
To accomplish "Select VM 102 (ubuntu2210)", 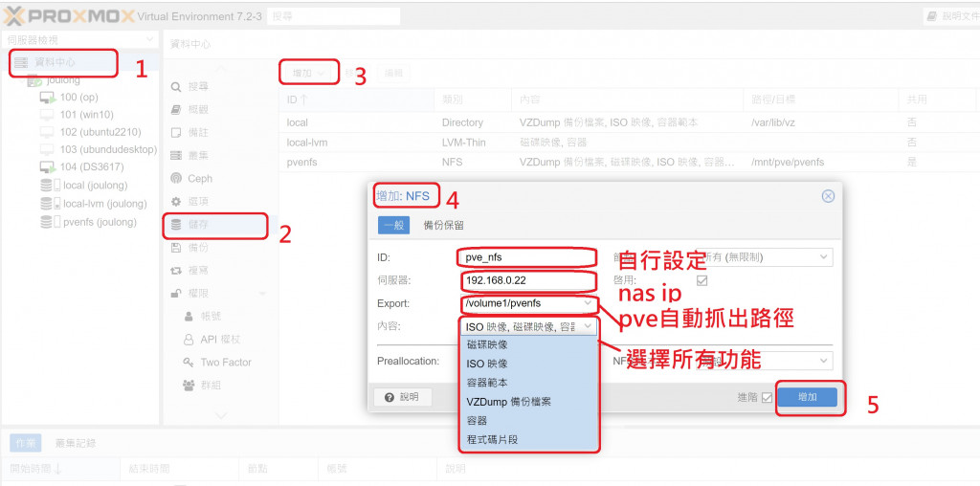I will click(100, 132).
